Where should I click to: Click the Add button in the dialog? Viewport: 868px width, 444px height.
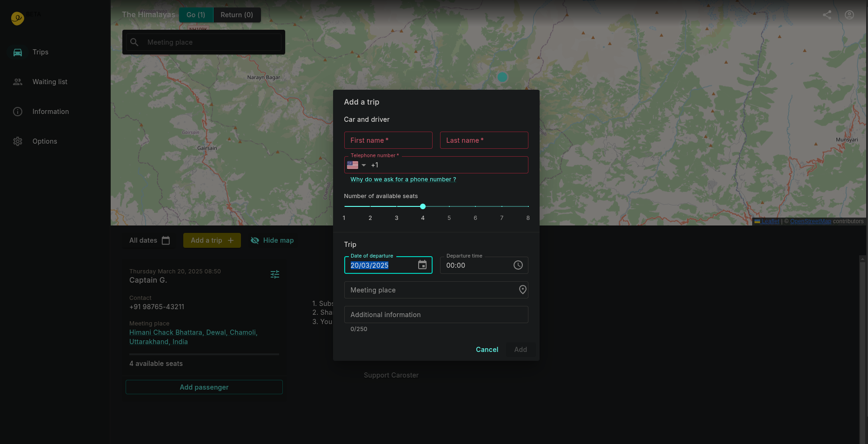coord(521,350)
